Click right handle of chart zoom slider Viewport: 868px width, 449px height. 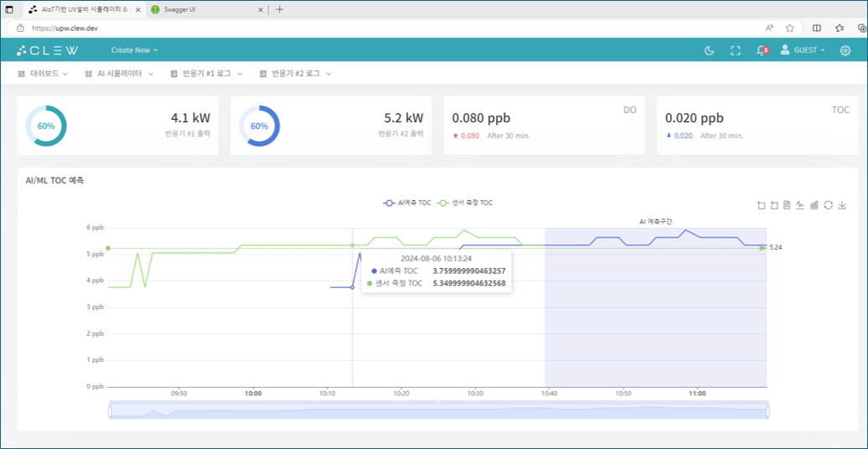(767, 410)
